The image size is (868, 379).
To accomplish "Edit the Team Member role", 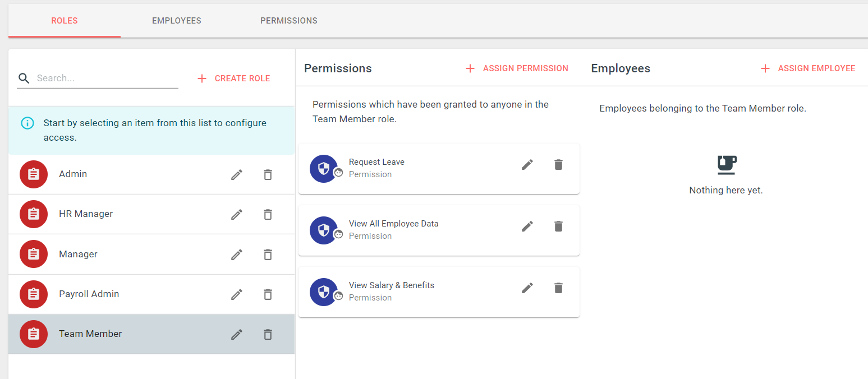I will [237, 334].
